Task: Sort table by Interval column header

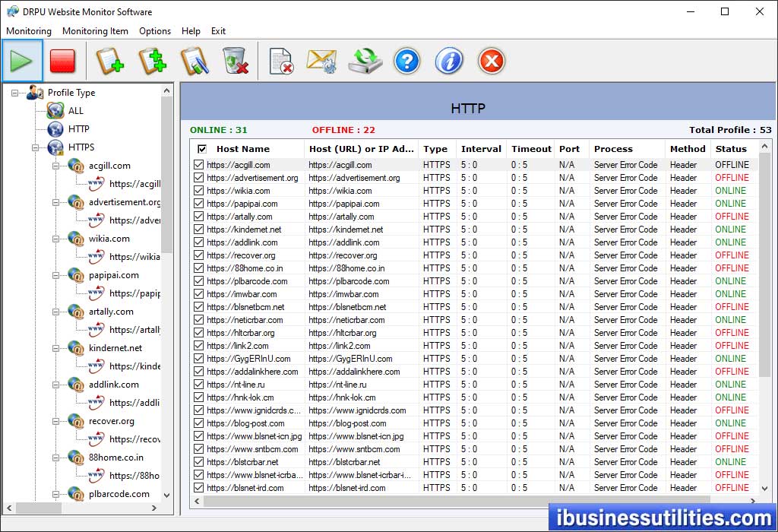Action: click(x=481, y=149)
